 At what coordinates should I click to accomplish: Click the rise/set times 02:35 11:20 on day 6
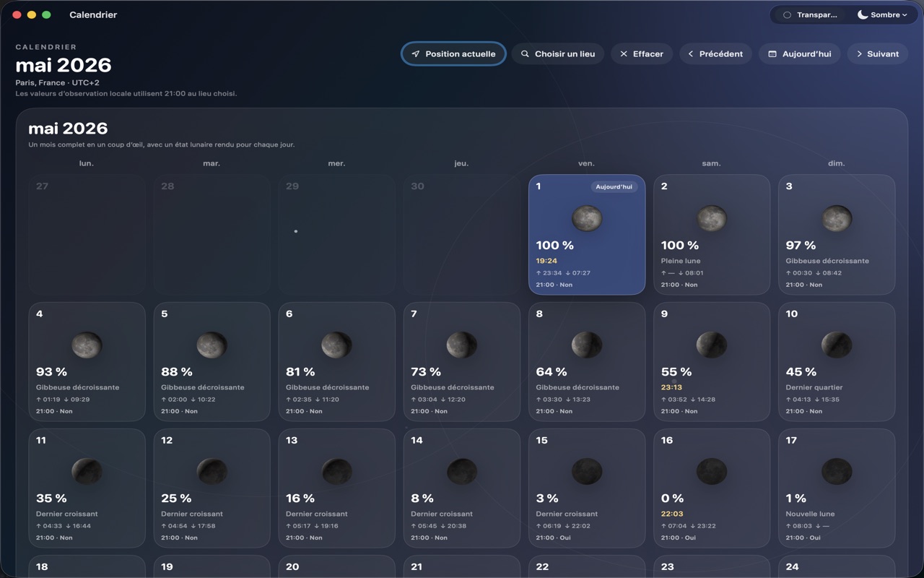[313, 400]
